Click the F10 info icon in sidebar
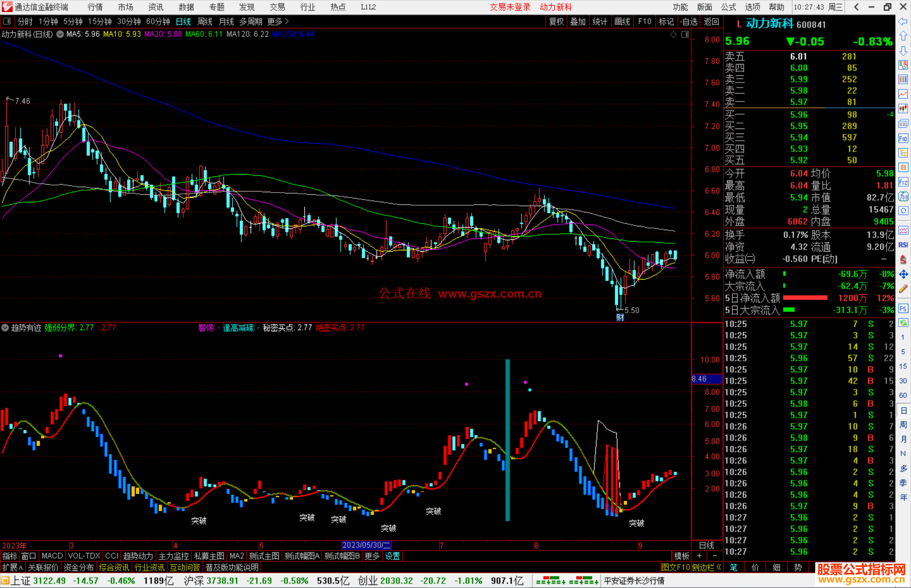The width and height of the screenshot is (911, 588). pyautogui.click(x=903, y=138)
